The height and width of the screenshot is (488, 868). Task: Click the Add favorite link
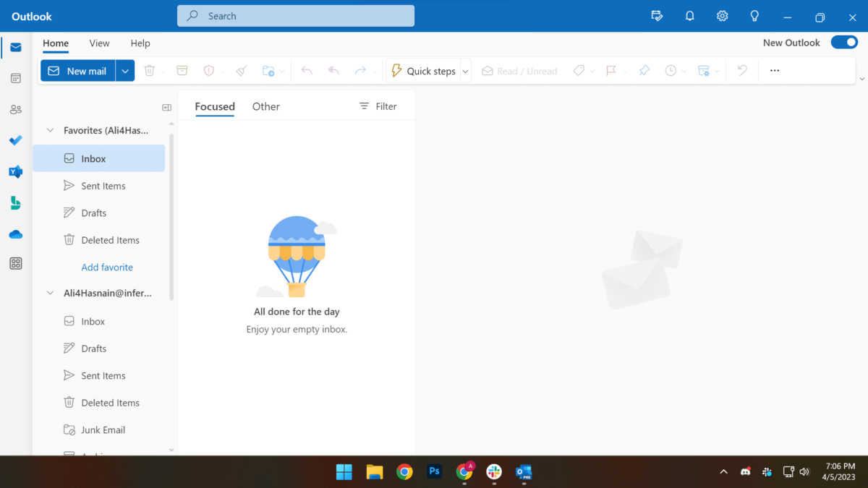coord(107,267)
